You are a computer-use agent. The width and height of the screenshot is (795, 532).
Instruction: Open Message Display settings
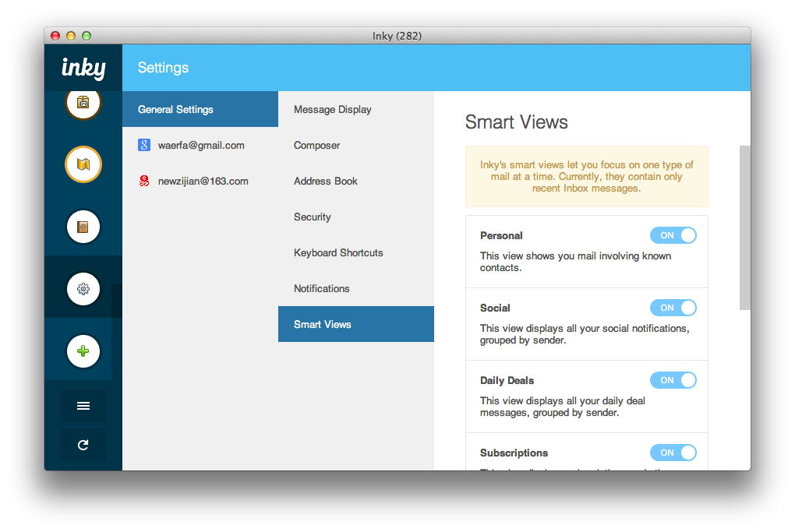coord(356,110)
